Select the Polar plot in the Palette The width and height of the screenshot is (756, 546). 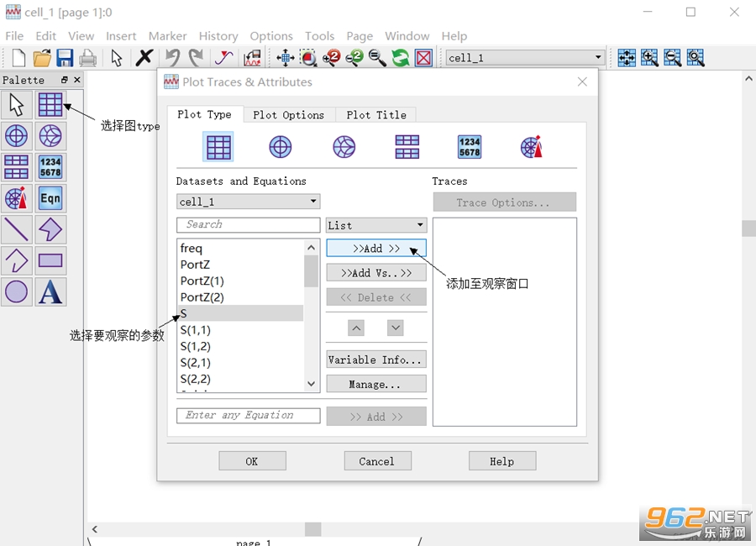(17, 135)
